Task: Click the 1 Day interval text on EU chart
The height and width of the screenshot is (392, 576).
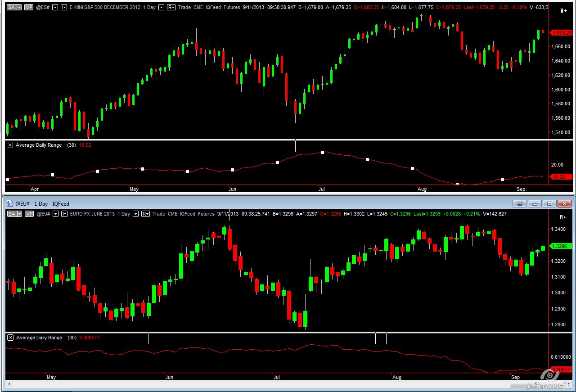Action: click(x=124, y=214)
